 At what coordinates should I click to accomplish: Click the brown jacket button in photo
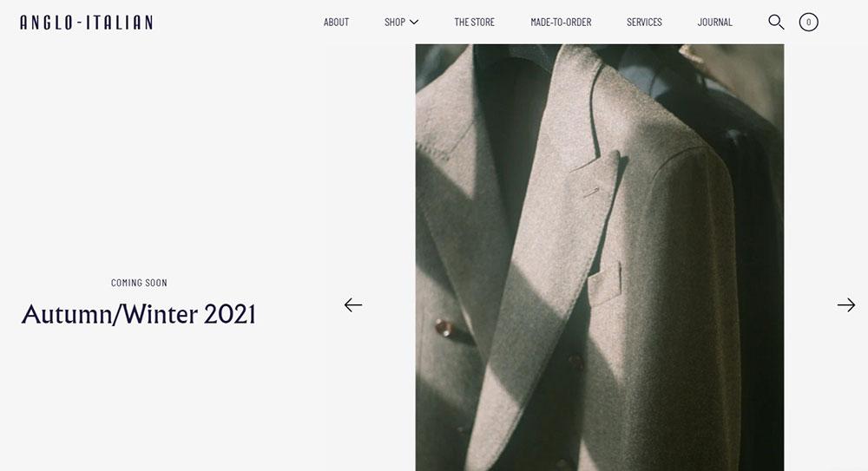tap(443, 327)
